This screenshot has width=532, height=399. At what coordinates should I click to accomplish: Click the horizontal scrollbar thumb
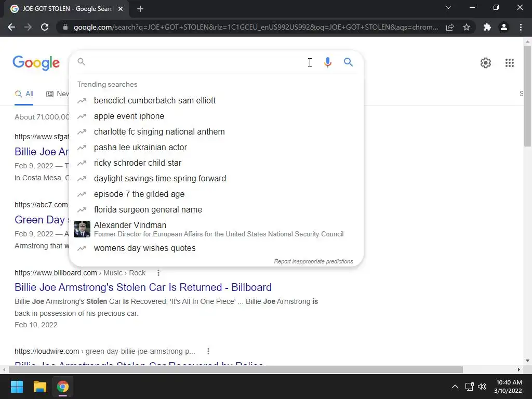click(x=236, y=369)
